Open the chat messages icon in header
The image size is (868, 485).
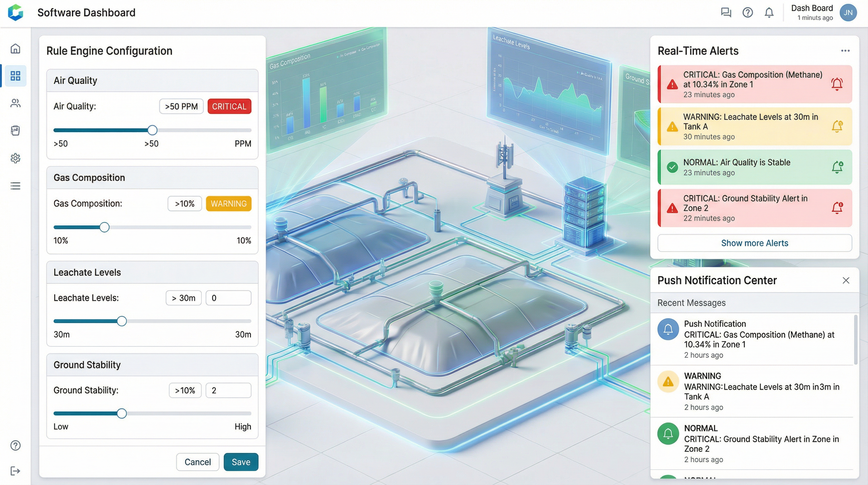tap(725, 13)
